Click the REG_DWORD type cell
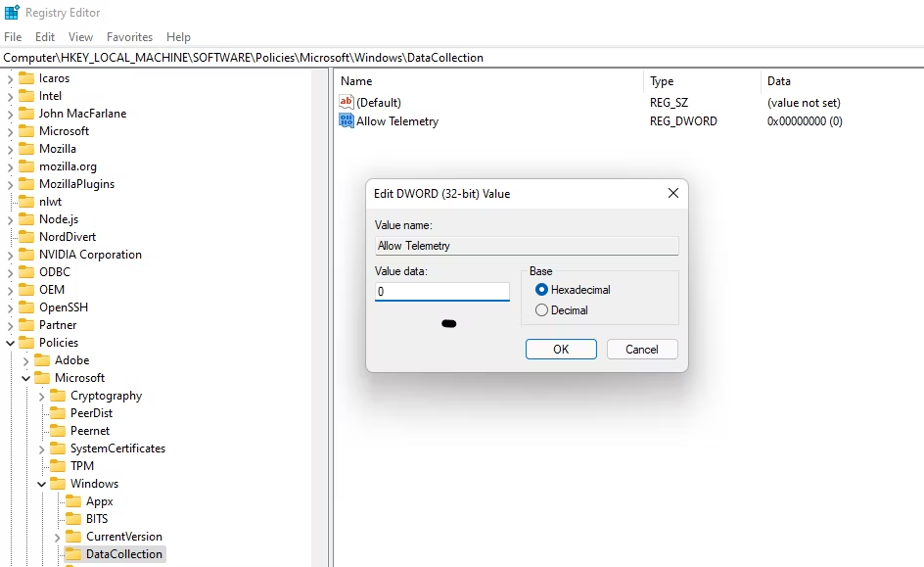The width and height of the screenshot is (924, 567). coord(683,120)
